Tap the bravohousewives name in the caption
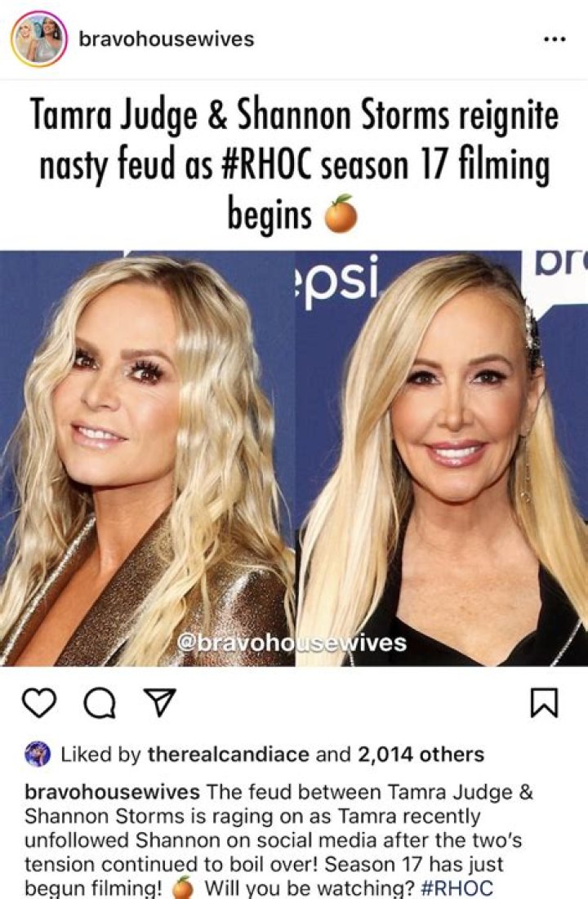 (x=113, y=792)
